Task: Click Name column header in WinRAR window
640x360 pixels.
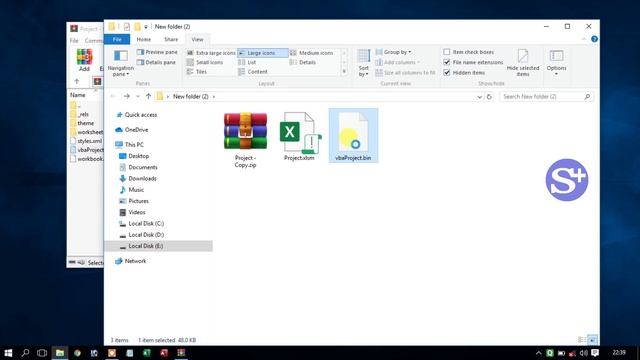Action: pos(78,95)
